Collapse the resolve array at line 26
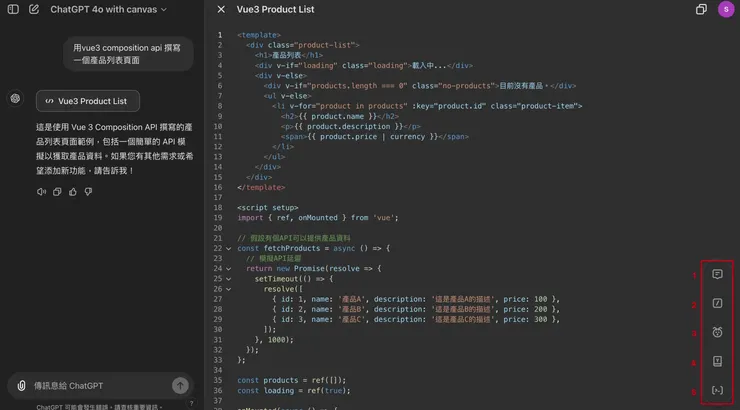 coord(228,289)
